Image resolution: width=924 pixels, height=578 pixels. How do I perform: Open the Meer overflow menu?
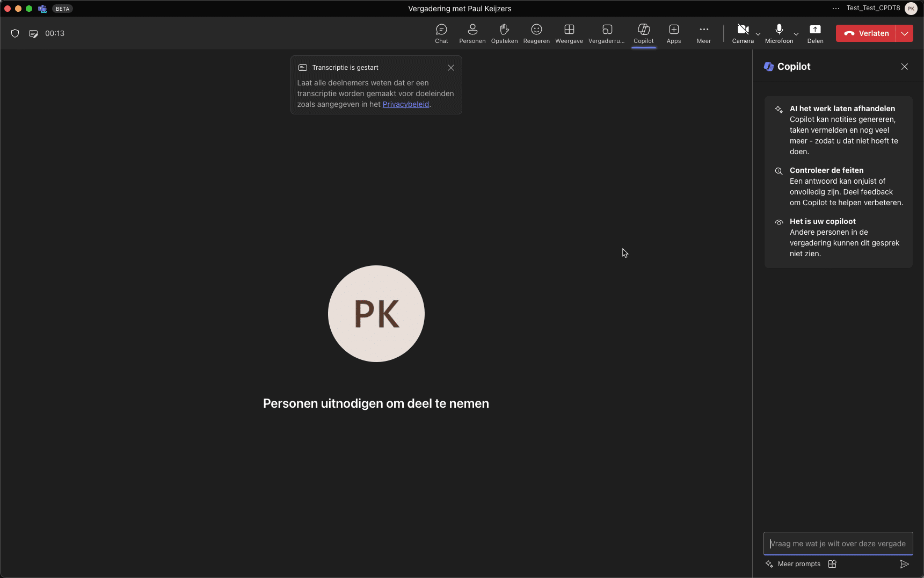(703, 33)
